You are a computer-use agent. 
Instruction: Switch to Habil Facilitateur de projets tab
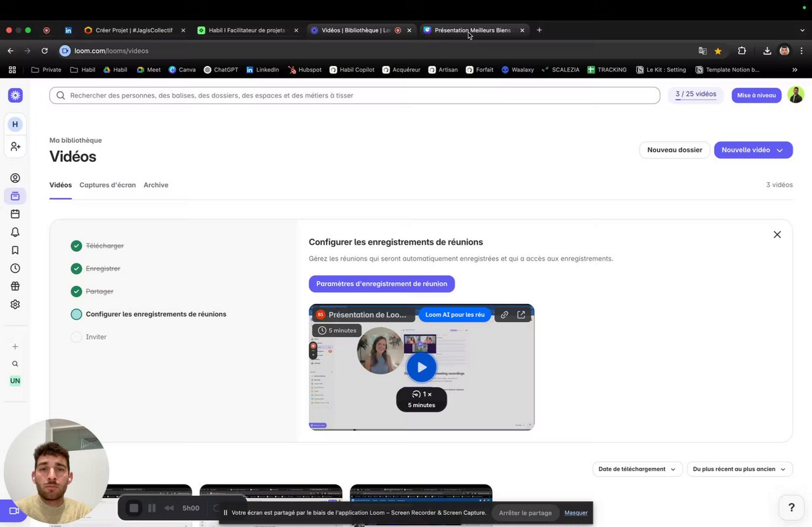(x=247, y=30)
